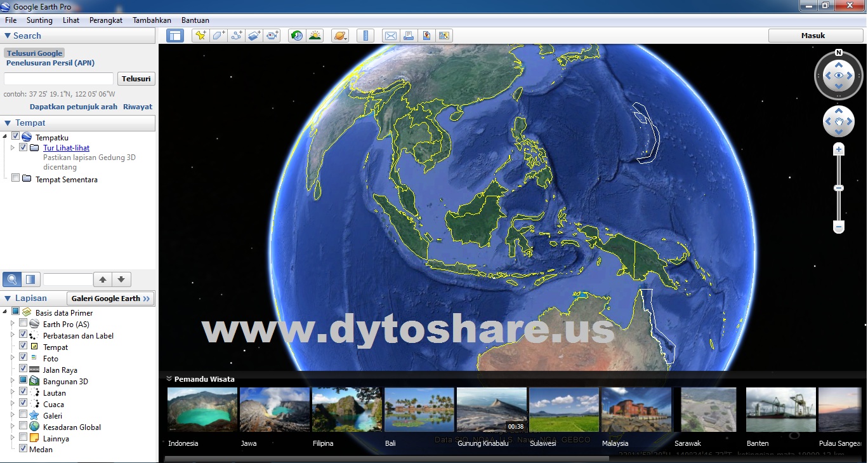Enable the Tempat Sementara checkbox
The image size is (868, 463).
pyautogui.click(x=15, y=178)
